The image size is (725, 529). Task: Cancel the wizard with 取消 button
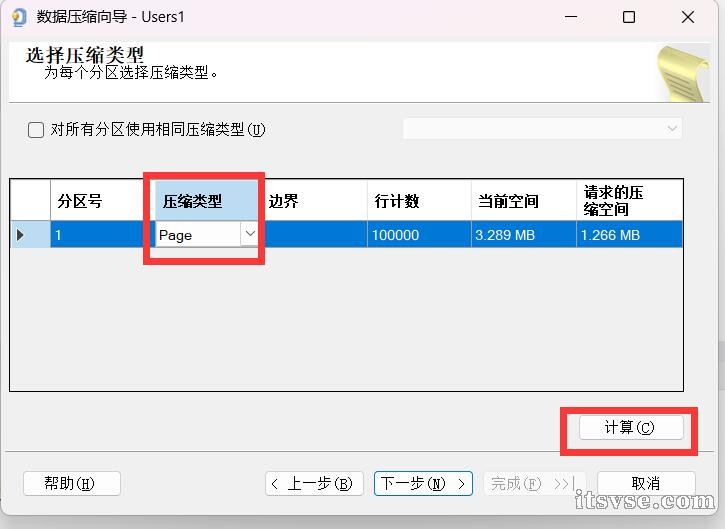(x=646, y=484)
